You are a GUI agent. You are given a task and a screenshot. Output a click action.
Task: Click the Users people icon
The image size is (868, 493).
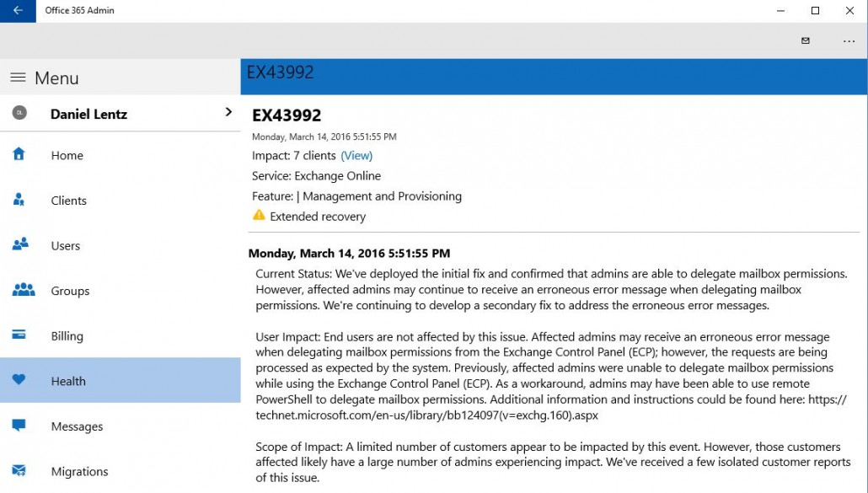[20, 245]
